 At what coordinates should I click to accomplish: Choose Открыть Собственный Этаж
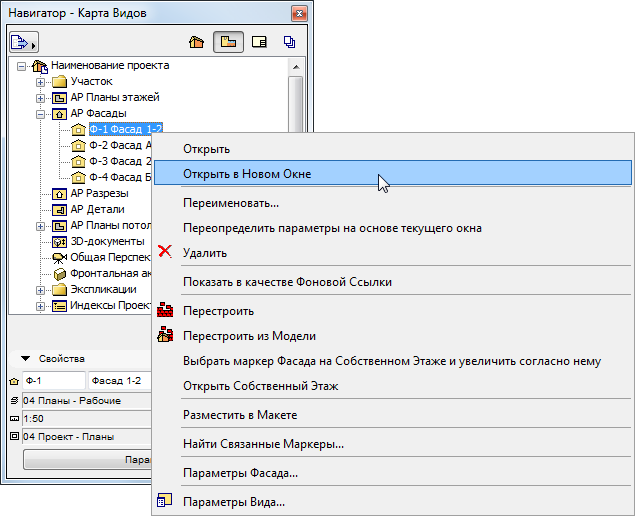pyautogui.click(x=393, y=386)
